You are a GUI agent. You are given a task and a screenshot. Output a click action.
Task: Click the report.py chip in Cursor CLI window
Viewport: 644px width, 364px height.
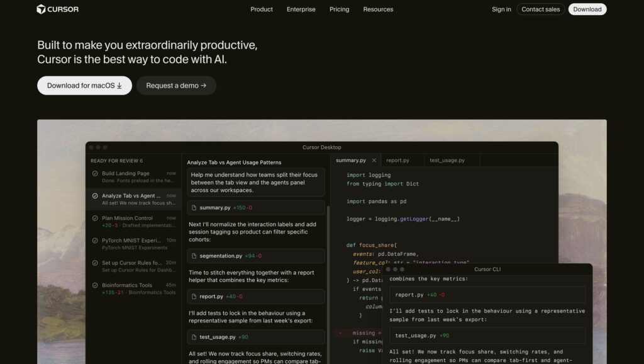pyautogui.click(x=487, y=295)
